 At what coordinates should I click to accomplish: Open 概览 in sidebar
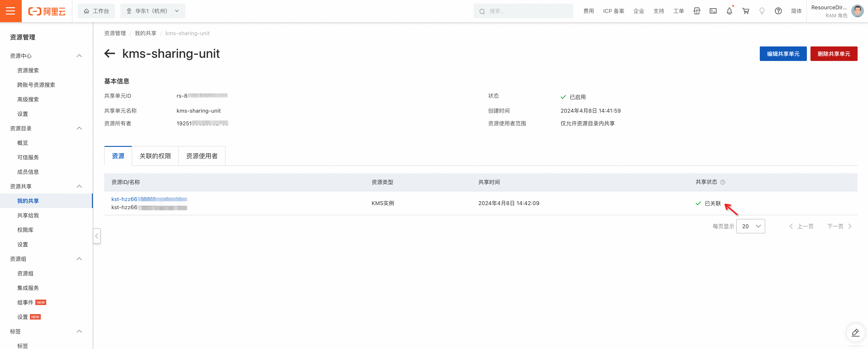coord(23,143)
